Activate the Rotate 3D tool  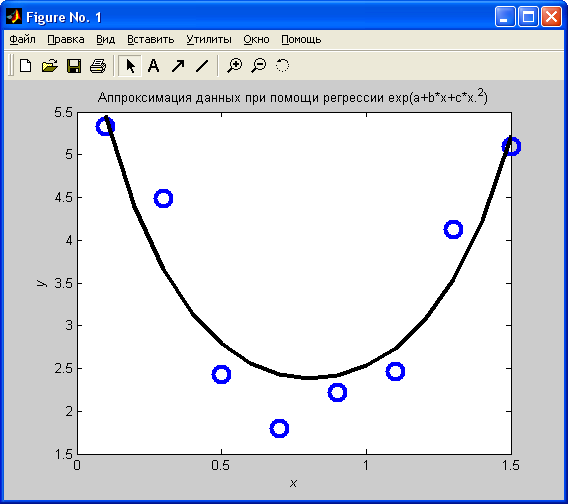pos(282,66)
